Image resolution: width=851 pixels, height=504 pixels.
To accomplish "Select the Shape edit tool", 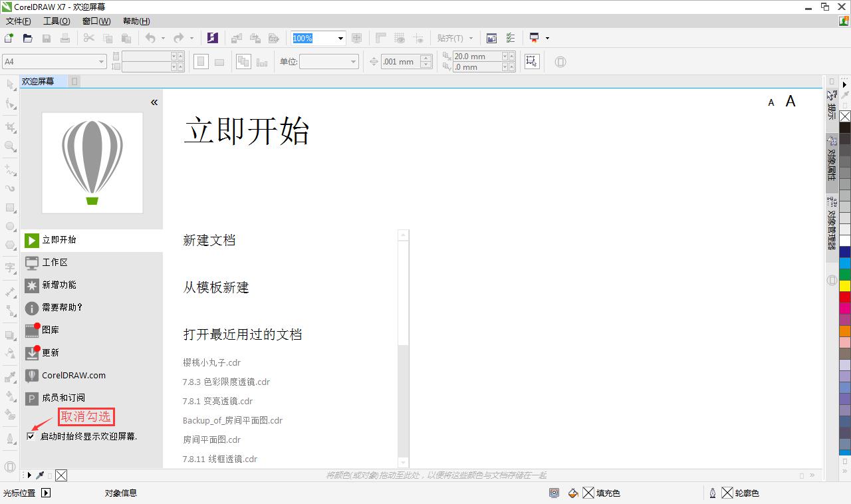I will tap(10, 104).
